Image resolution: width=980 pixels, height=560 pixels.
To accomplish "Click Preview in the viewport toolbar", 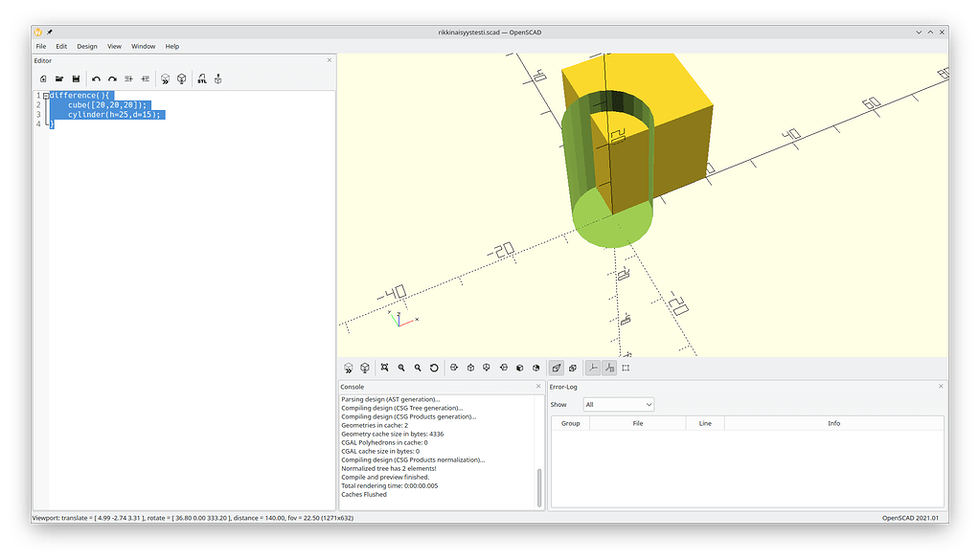I will tap(349, 368).
